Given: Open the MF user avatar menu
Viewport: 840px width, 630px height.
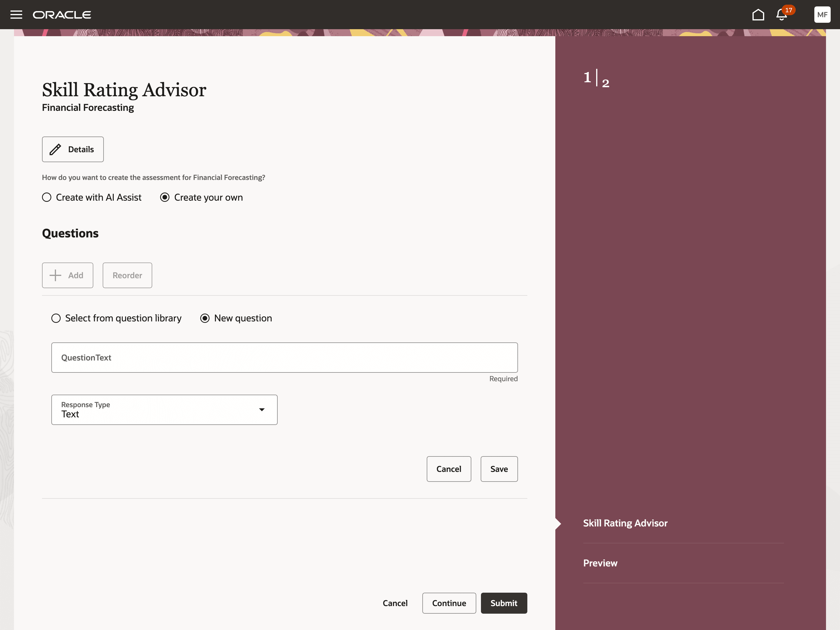Looking at the screenshot, I should tap(822, 15).
